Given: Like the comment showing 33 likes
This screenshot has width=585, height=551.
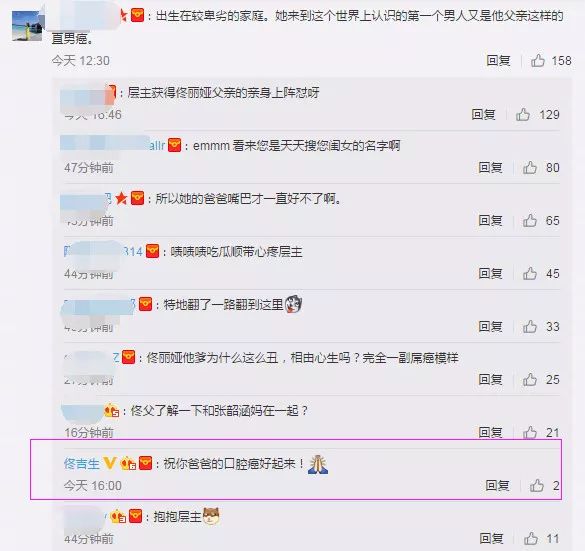Looking at the screenshot, I should point(530,326).
